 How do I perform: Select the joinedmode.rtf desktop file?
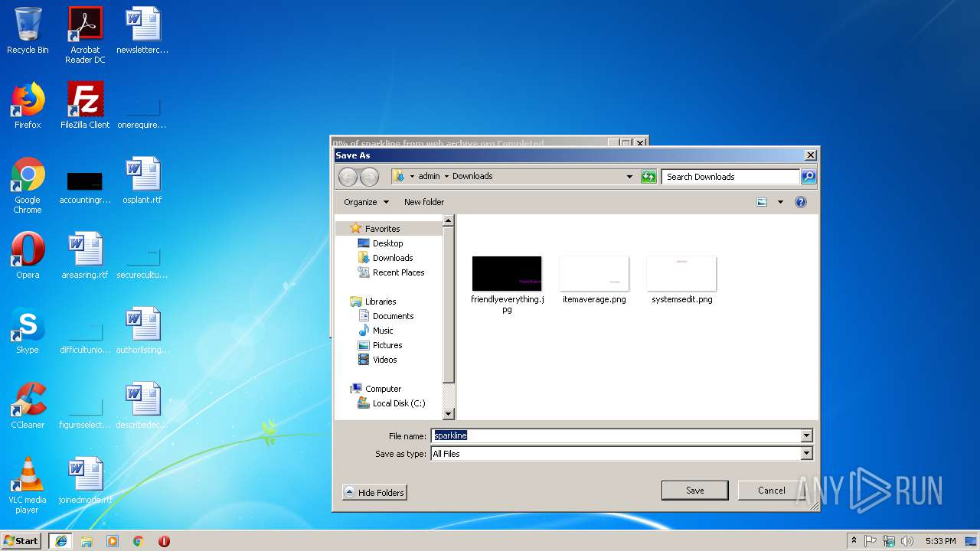pyautogui.click(x=85, y=481)
